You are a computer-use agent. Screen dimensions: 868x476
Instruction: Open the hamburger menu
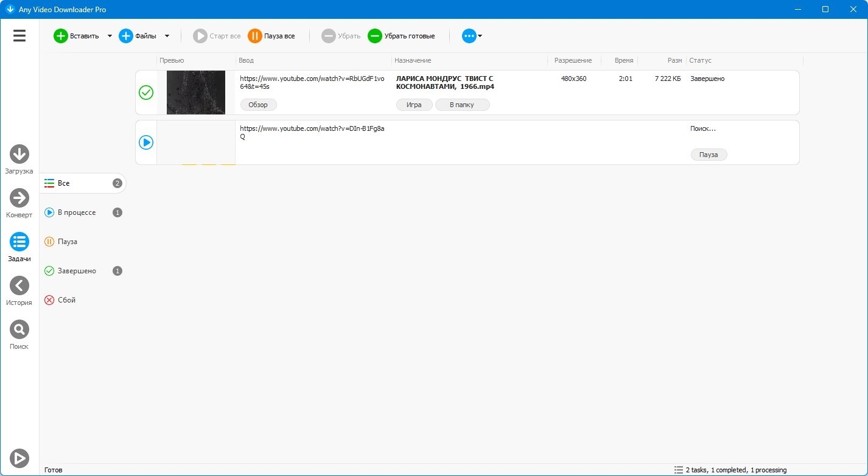[19, 36]
